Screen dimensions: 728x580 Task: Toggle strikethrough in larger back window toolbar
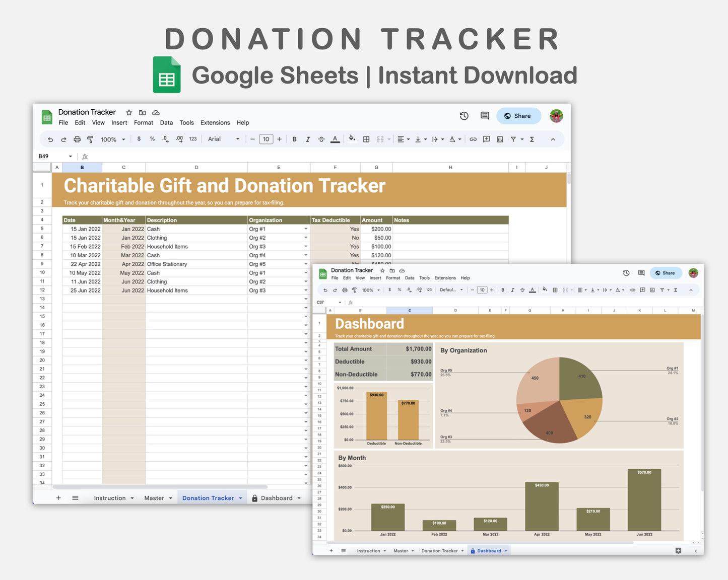click(x=321, y=139)
